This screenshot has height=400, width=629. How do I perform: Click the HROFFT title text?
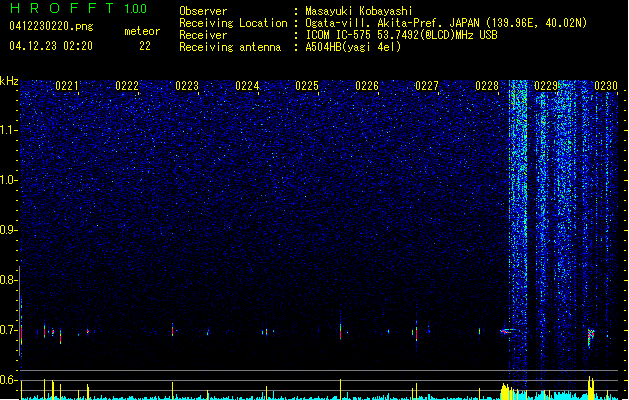[x=62, y=8]
